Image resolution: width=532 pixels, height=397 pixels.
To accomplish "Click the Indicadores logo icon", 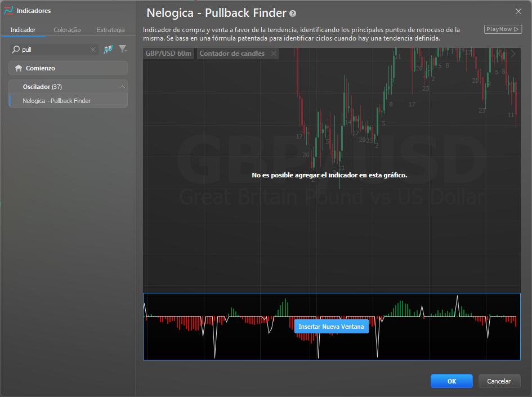I will pyautogui.click(x=8, y=11).
